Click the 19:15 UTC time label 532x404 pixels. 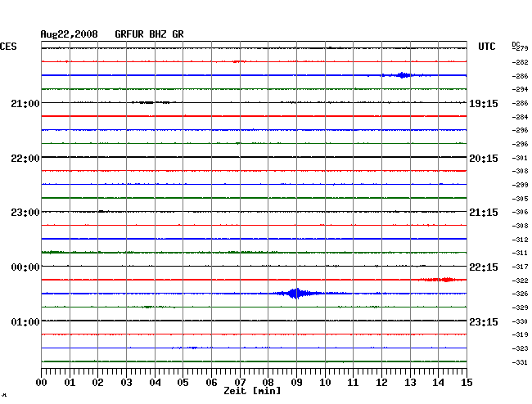(484, 104)
